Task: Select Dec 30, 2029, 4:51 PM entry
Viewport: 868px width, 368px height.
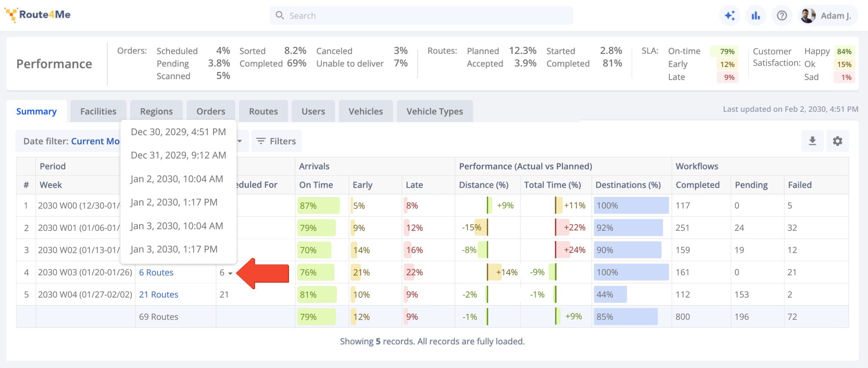Action: point(178,132)
